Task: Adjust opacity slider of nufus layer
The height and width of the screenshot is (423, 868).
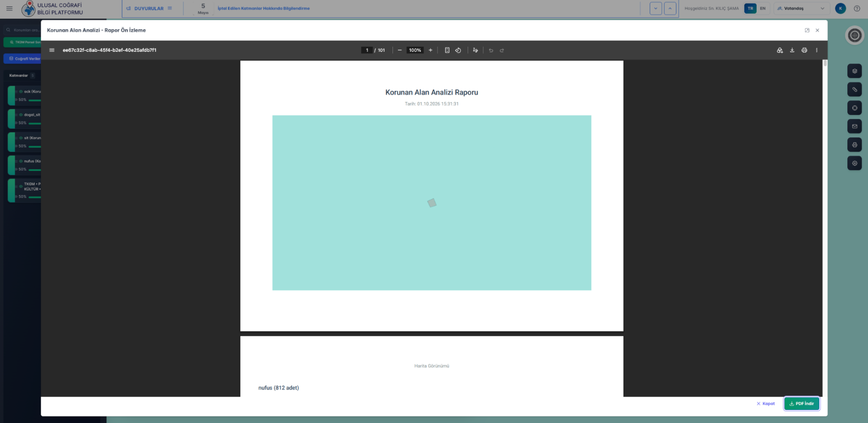Action: pos(35,170)
